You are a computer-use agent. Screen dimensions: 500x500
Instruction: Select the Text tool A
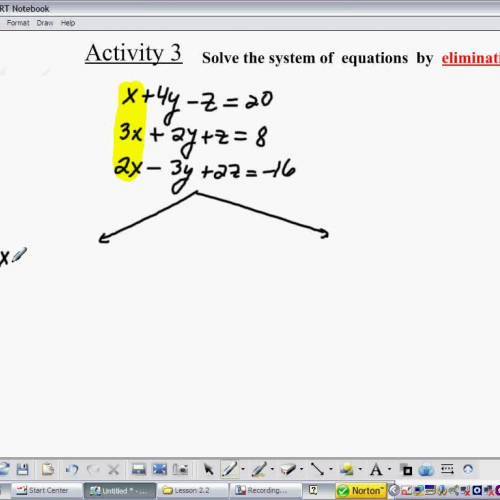pos(376,470)
